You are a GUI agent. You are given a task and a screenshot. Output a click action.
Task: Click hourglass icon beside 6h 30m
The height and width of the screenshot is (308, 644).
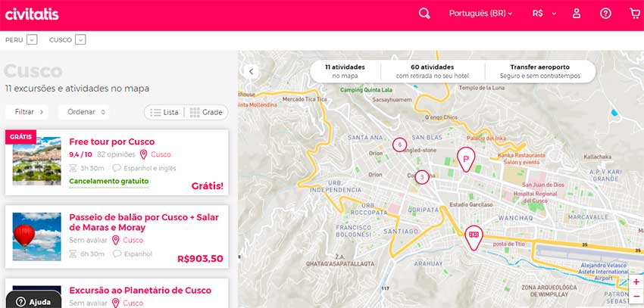tap(73, 254)
